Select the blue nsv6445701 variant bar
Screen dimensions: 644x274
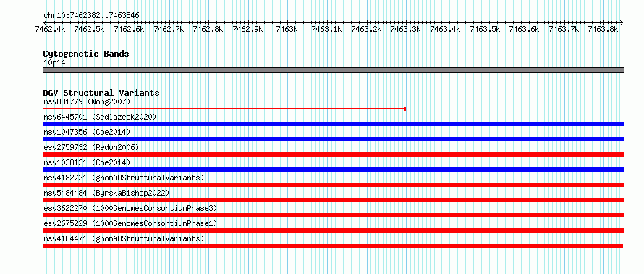[333, 124]
